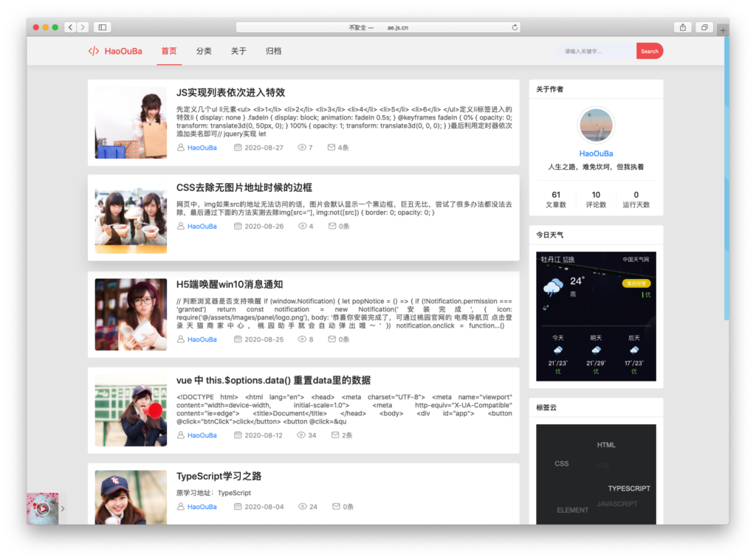Click the red Search button
The width and height of the screenshot is (756, 560).
pos(649,50)
